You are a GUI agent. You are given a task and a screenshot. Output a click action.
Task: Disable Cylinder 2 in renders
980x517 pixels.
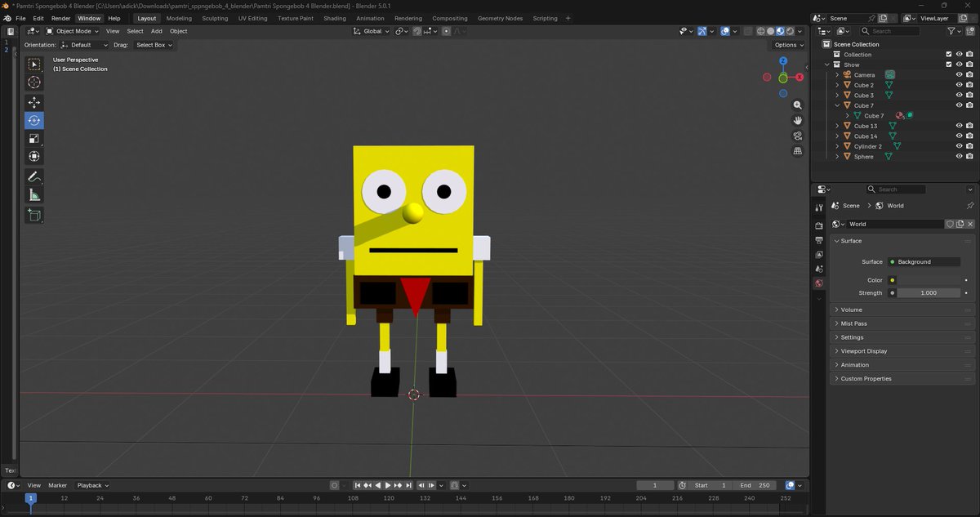[969, 146]
